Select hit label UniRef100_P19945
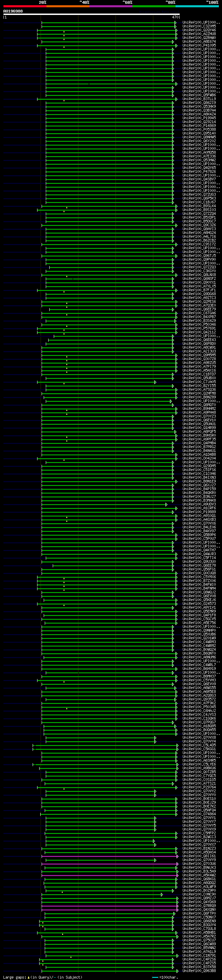Viewport: 222px width, 980px height. click(199, 118)
